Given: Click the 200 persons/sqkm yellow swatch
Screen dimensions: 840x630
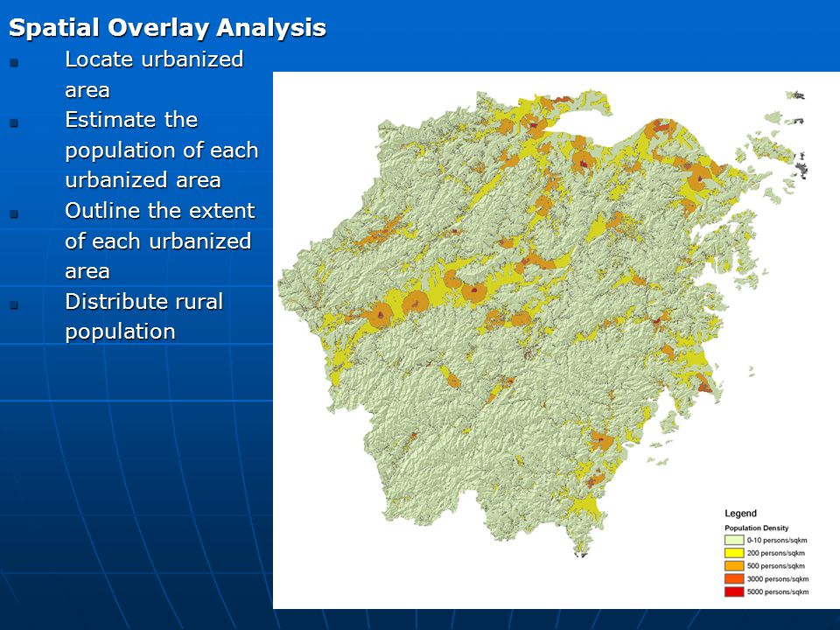Looking at the screenshot, I should (734, 553).
